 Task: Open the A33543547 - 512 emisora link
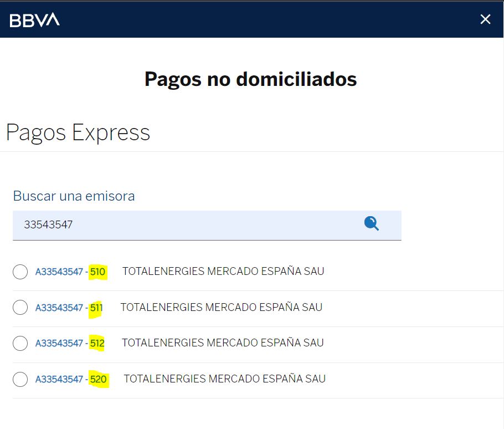pyautogui.click(x=70, y=344)
